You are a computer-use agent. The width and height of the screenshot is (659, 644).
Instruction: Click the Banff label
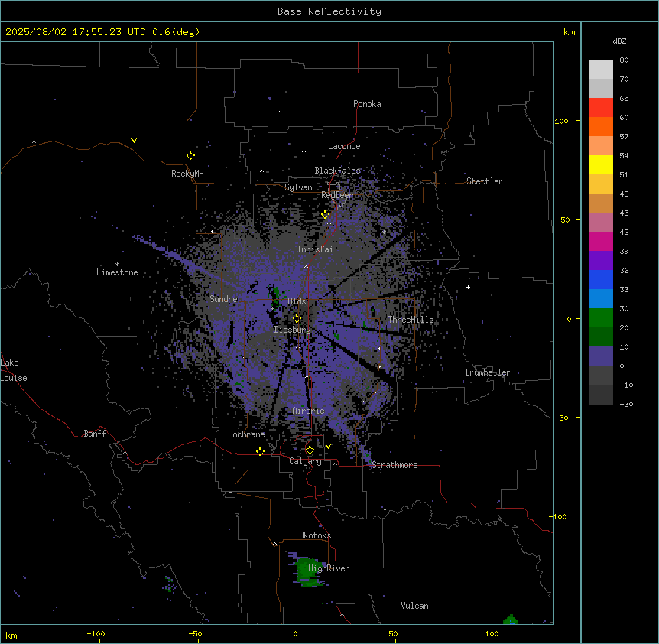click(95, 434)
